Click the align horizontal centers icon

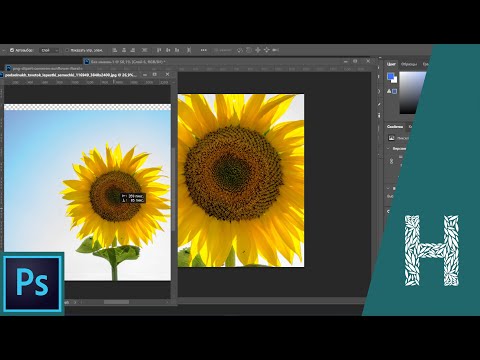(x=124, y=50)
